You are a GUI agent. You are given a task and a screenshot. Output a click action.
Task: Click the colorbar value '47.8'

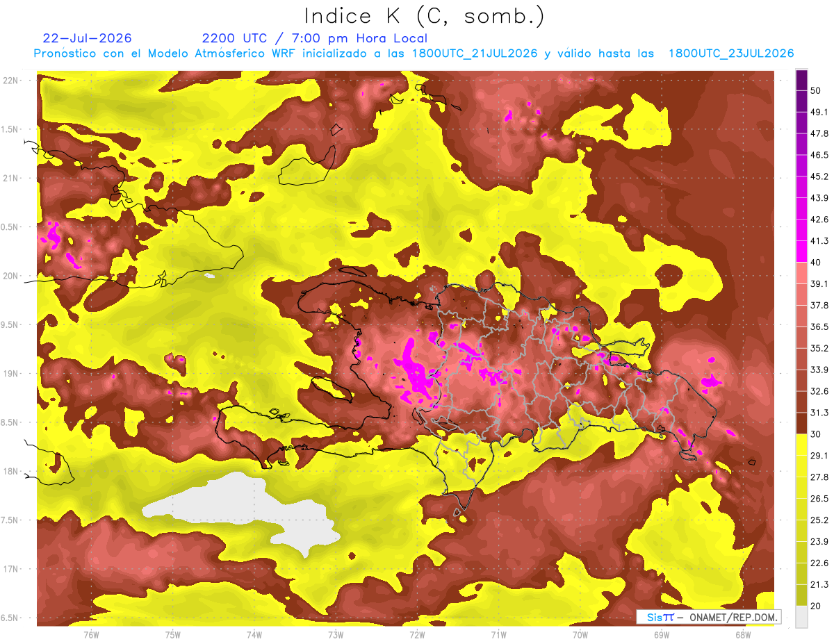(819, 133)
